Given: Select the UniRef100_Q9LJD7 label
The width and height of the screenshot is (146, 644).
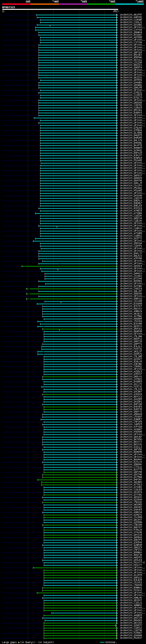Looking at the screenshot, I should point(131,291).
